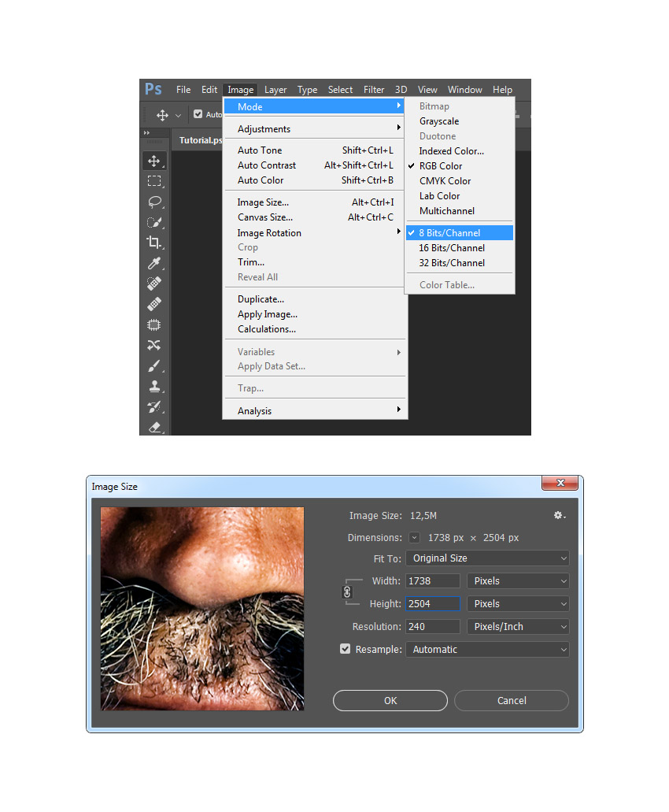
Task: Expand the Resample method Automatic dropdown
Action: tap(487, 650)
